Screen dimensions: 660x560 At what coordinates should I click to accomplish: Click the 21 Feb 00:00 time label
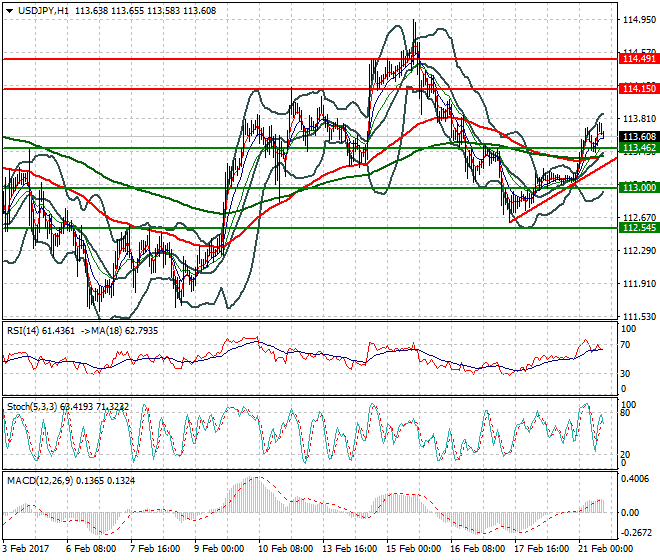(x=605, y=549)
